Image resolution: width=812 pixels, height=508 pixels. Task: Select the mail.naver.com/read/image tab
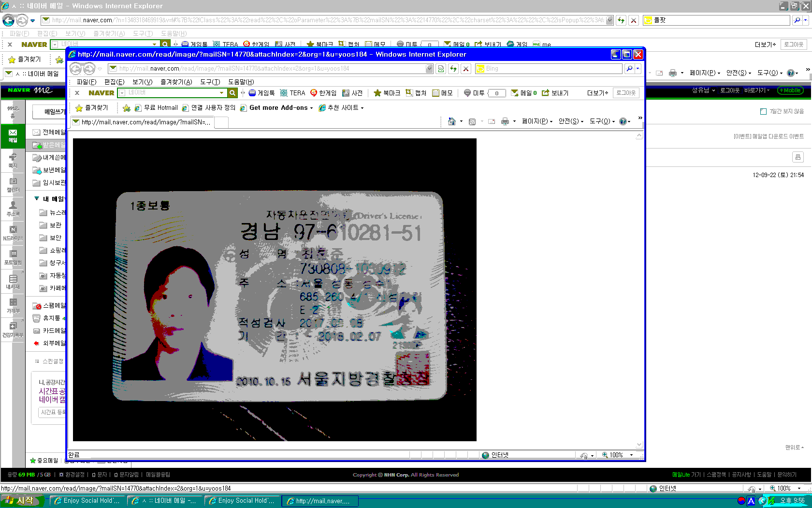tap(142, 122)
